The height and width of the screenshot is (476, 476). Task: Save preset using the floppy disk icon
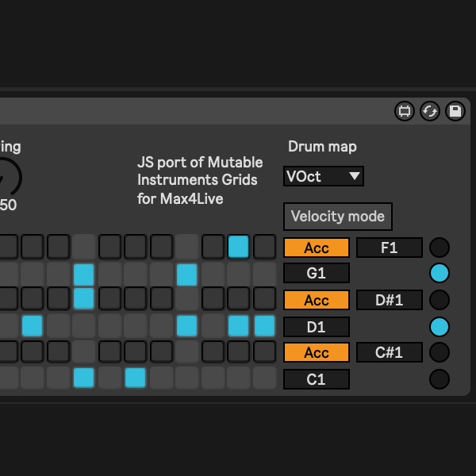click(x=455, y=111)
